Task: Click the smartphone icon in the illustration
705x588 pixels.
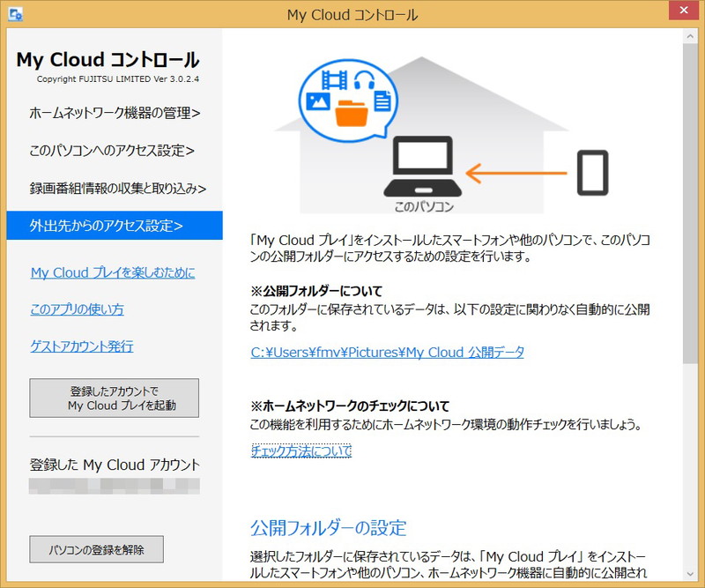Action: coord(592,172)
